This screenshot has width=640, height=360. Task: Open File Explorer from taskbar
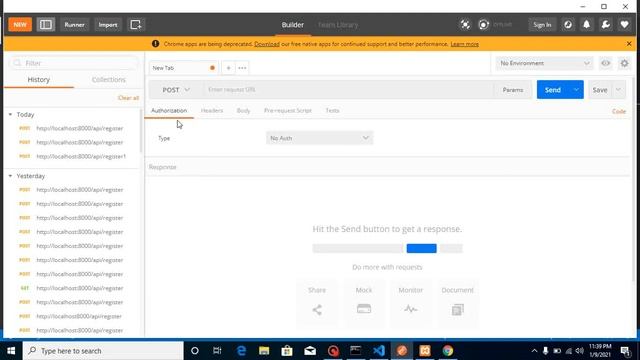(x=264, y=351)
